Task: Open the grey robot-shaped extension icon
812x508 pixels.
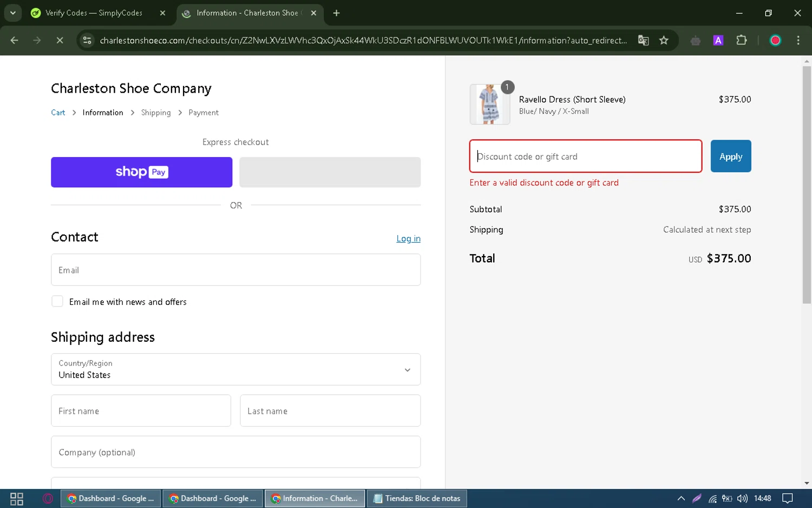Action: click(x=696, y=41)
